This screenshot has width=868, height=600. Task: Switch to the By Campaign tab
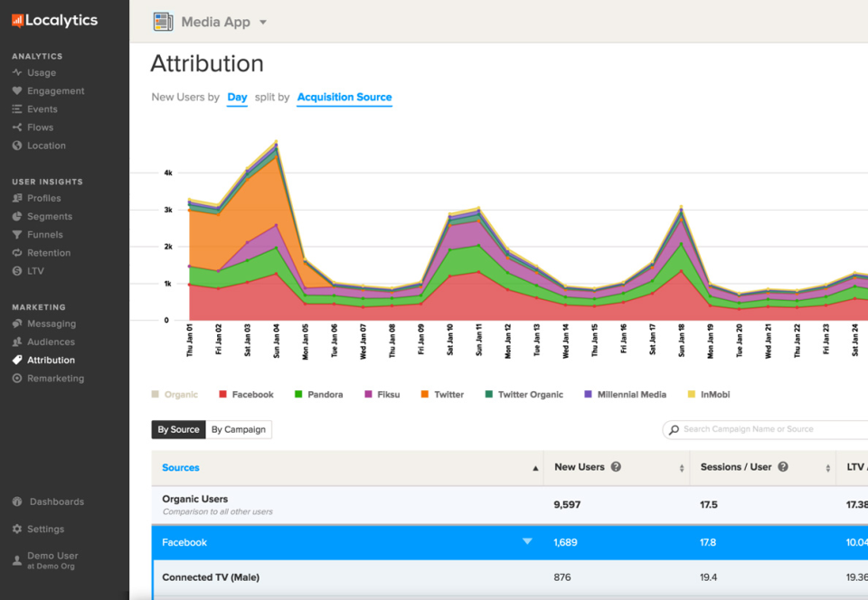[239, 430]
